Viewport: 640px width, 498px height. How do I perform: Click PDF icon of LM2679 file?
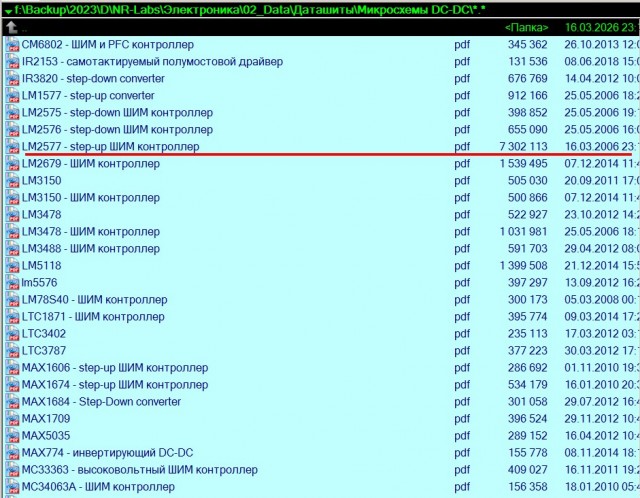[x=13, y=164]
